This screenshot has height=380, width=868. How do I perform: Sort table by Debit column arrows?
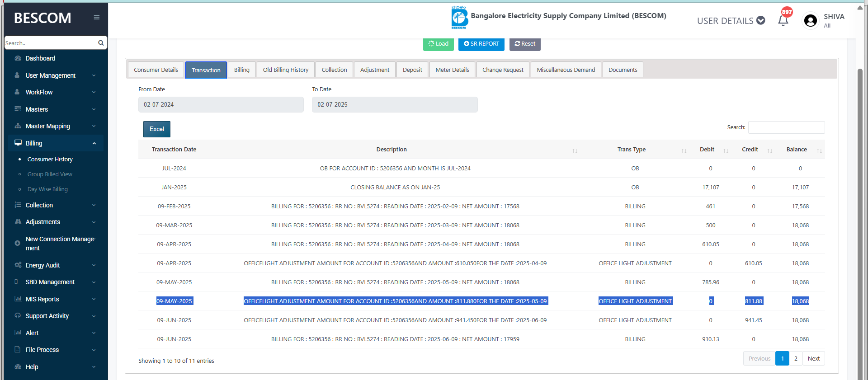[726, 151]
